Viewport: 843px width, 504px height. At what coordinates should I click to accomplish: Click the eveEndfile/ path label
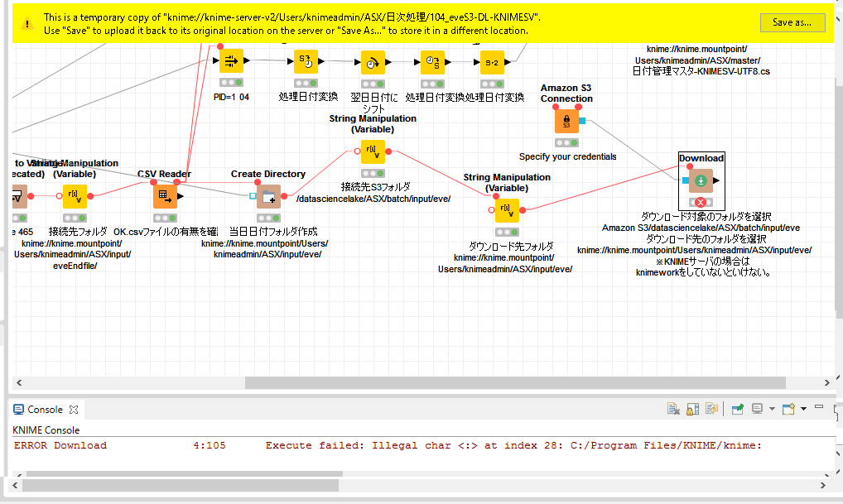click(x=75, y=266)
